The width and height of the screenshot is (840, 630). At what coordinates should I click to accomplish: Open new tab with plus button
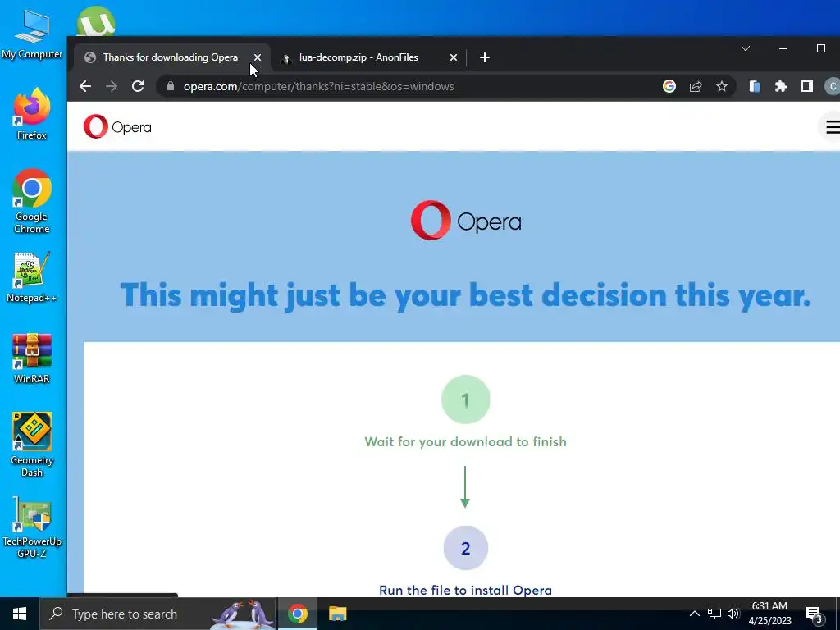point(484,57)
